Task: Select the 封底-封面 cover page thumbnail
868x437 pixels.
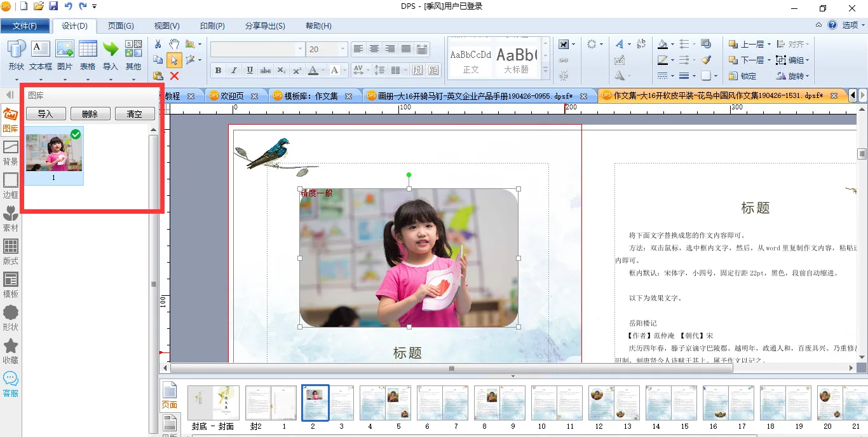Action: [x=213, y=403]
